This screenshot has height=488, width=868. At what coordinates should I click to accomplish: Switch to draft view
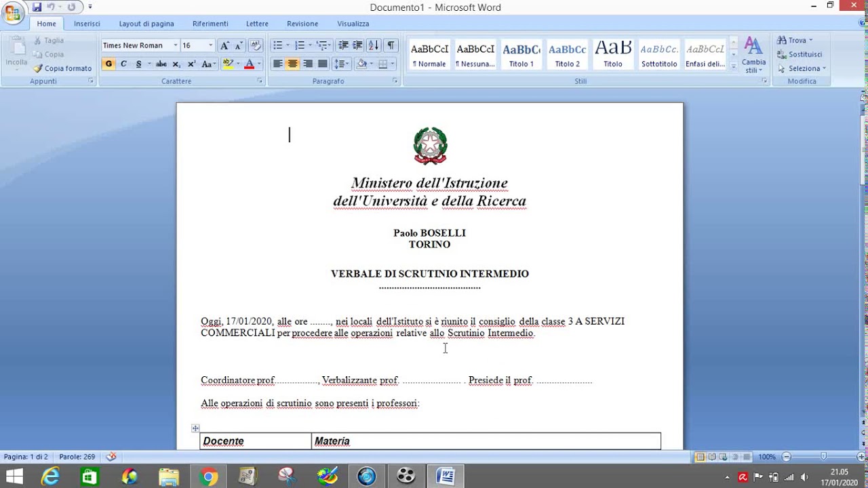point(746,457)
